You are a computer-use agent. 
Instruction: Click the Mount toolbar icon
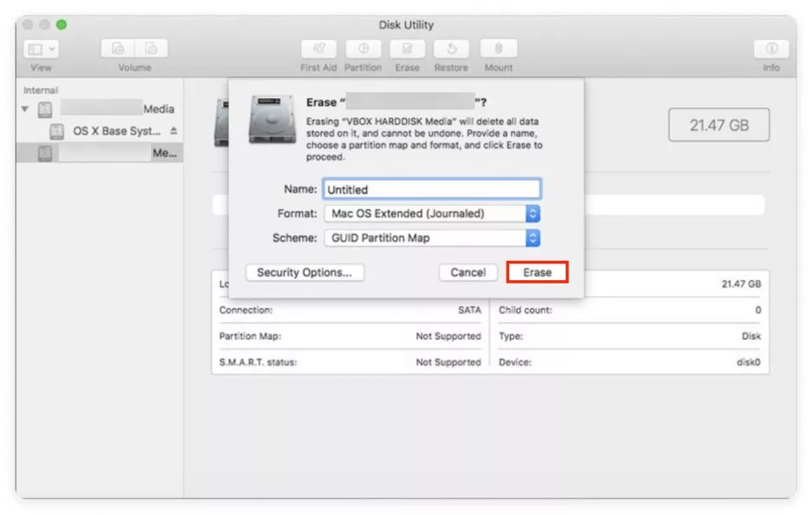(498, 49)
